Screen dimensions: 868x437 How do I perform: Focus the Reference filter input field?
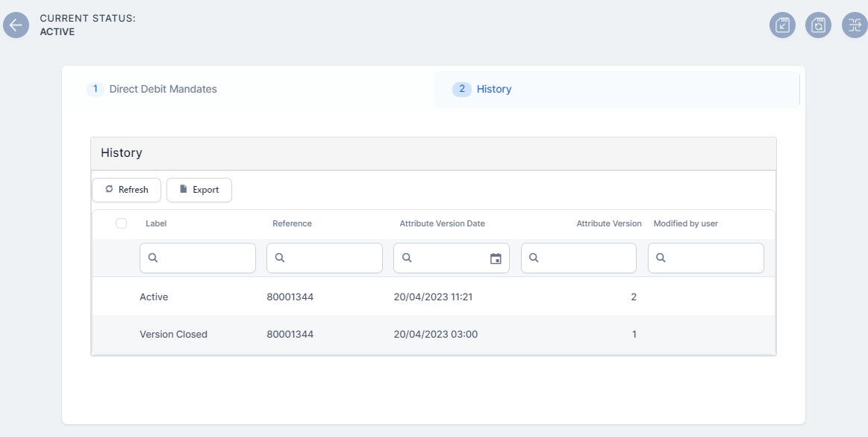click(332, 258)
